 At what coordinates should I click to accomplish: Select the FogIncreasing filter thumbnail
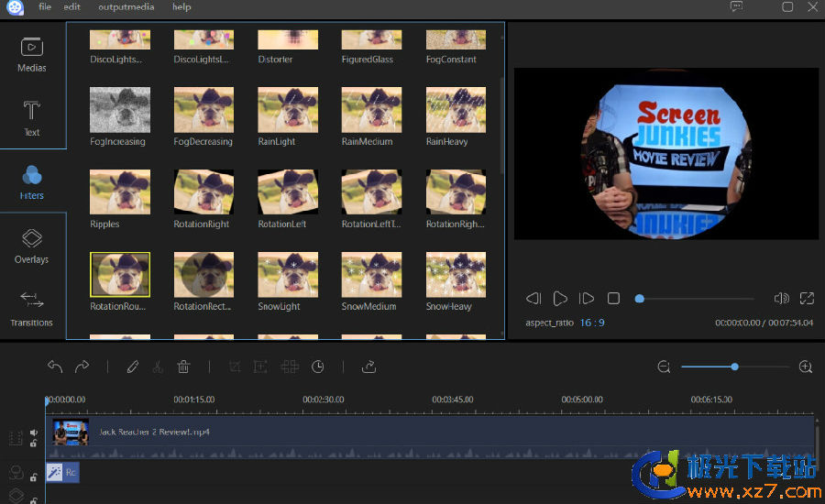point(120,109)
